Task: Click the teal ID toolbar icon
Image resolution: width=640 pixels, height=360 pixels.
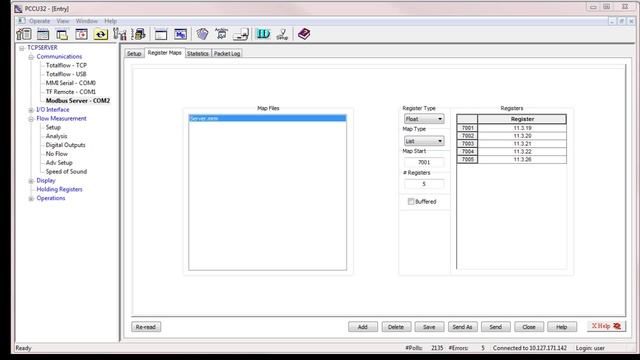Action: (263, 34)
